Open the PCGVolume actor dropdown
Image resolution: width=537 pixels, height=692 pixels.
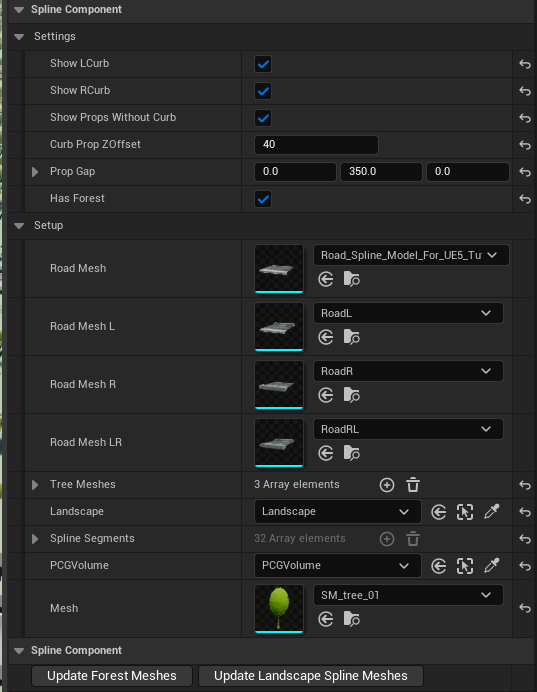[338, 566]
